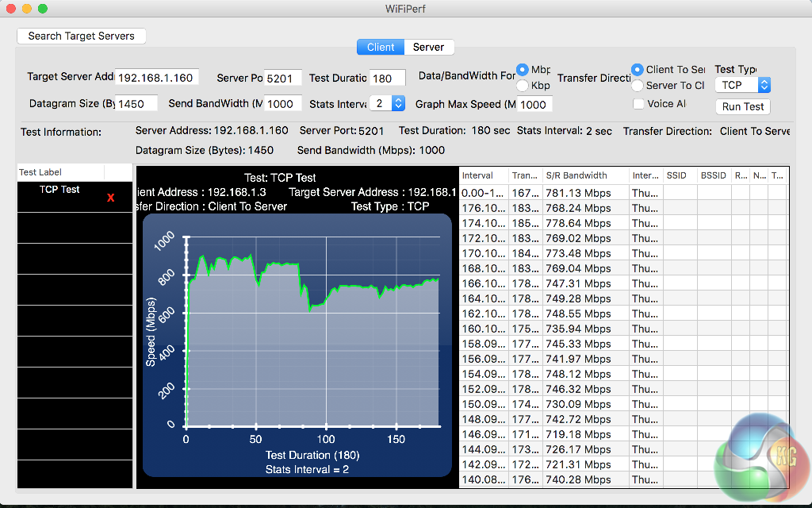The width and height of the screenshot is (812, 508).
Task: Choose Client To Server transfer direction
Action: [x=638, y=70]
